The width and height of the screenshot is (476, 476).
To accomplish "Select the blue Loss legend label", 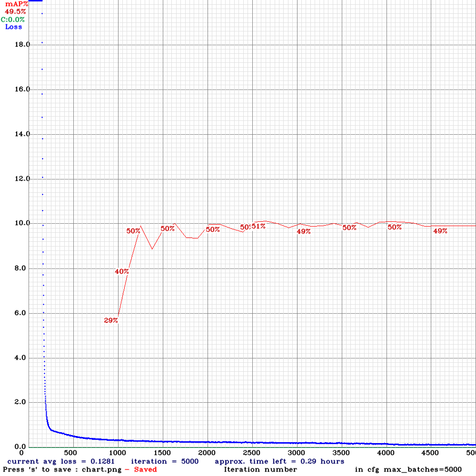I will (13, 27).
